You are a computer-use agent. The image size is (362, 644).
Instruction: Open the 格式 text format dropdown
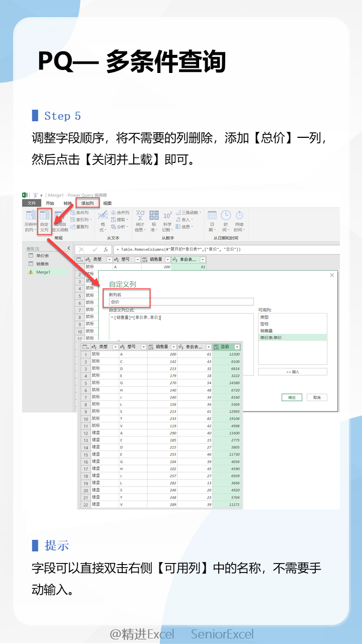pos(103,221)
